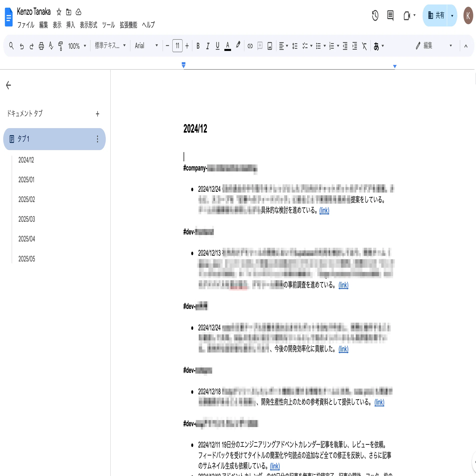Viewport: 476px width, 476px height.
Task: Open line and paragraph spacing
Action: coord(295,46)
